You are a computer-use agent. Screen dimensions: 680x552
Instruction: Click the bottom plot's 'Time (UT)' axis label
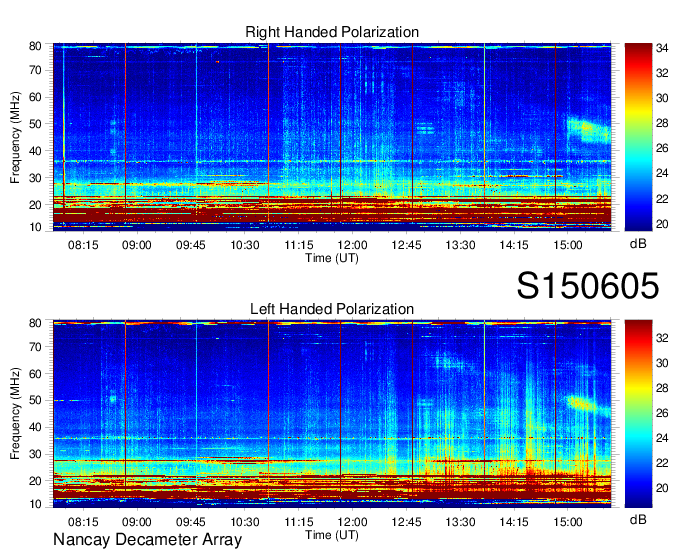click(332, 535)
